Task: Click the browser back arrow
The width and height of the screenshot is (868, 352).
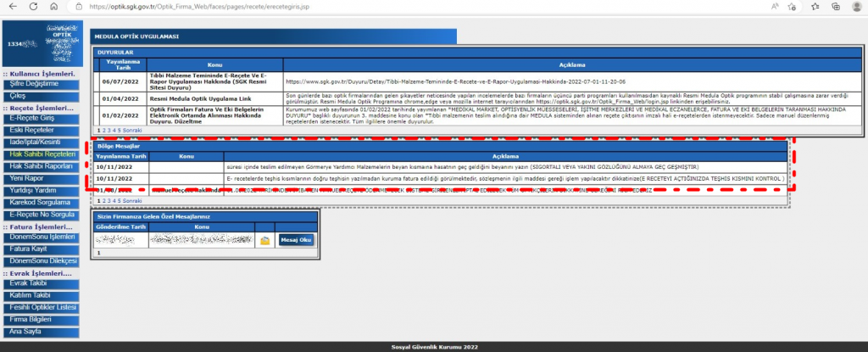Action: point(12,7)
